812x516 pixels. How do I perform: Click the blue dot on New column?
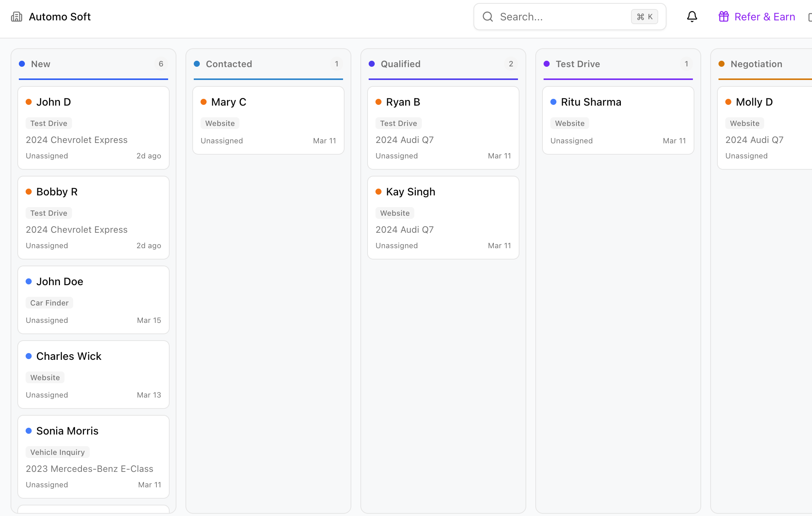pos(22,64)
